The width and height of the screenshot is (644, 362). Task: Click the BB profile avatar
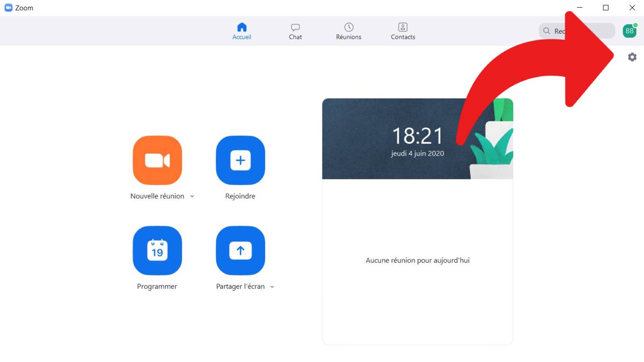[630, 31]
